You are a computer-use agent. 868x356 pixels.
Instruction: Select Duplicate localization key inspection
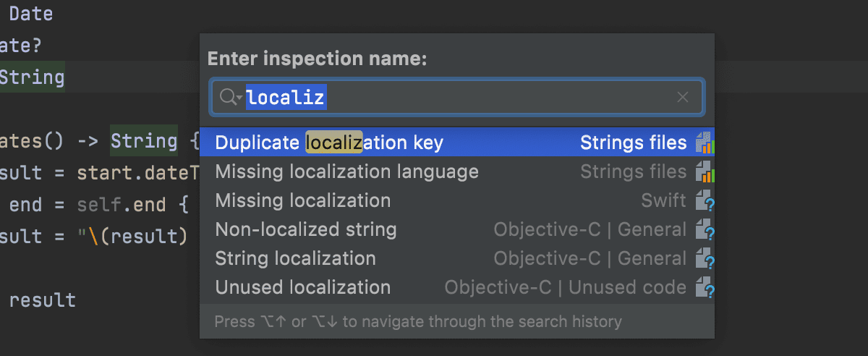457,143
